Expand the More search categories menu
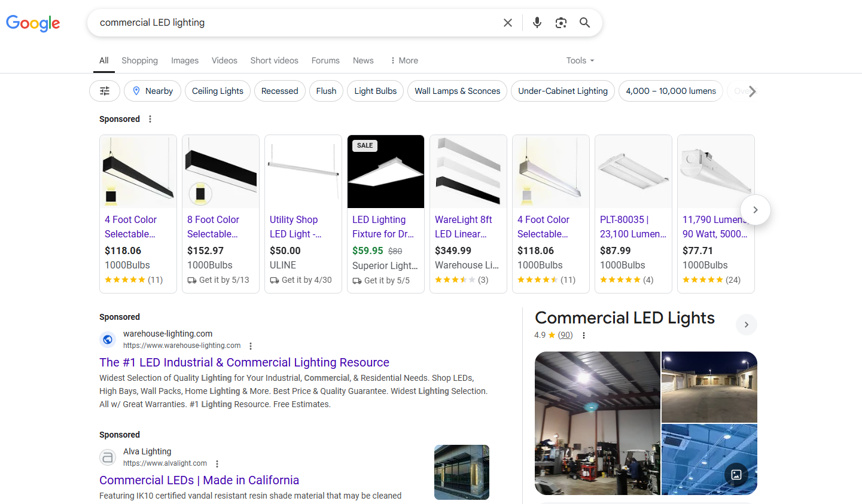Screen dimensions: 862x504 (x=404, y=60)
